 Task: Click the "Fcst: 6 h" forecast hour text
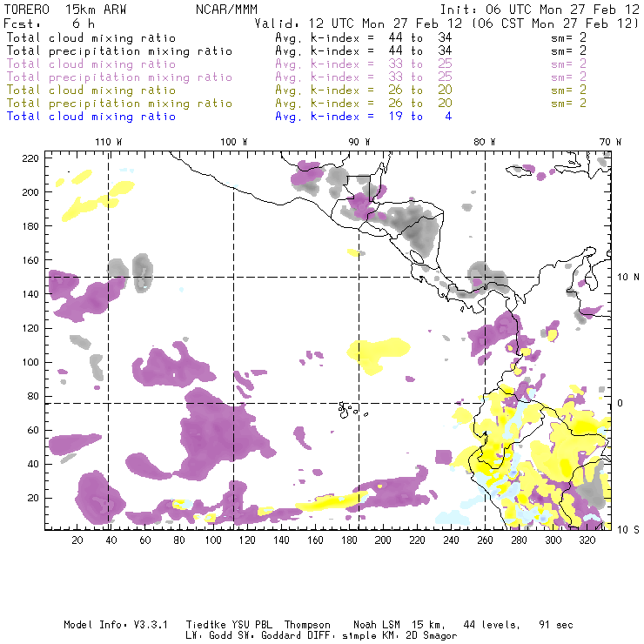[x=50, y=23]
